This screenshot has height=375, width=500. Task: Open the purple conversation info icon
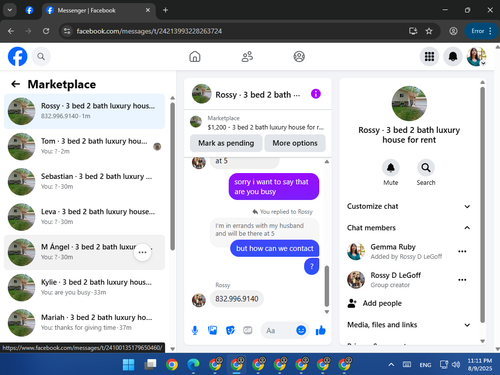(x=316, y=94)
